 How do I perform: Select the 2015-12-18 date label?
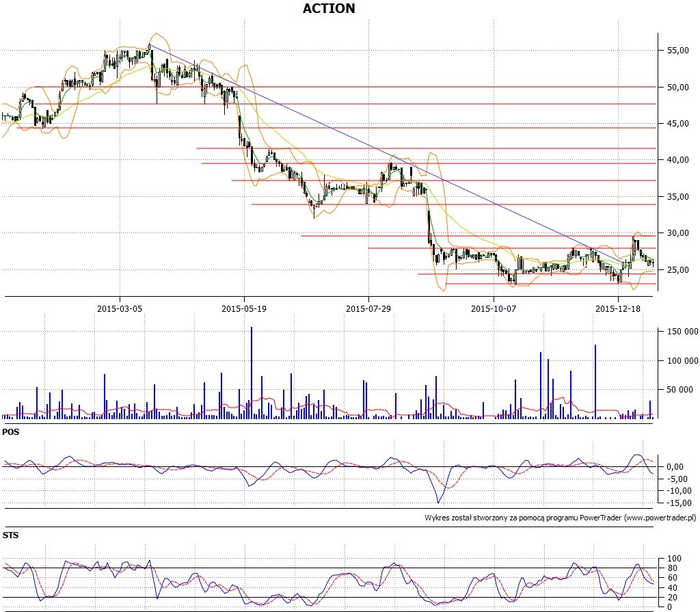(618, 308)
